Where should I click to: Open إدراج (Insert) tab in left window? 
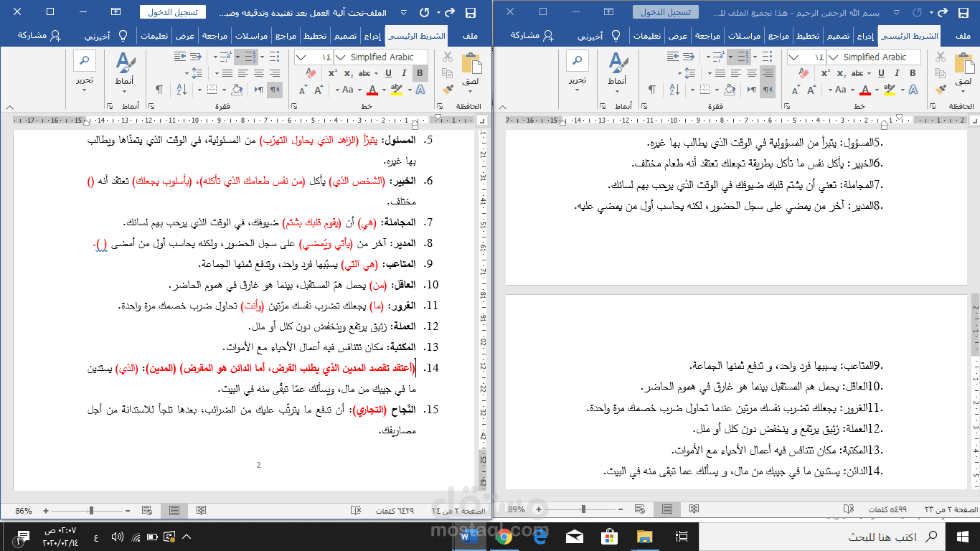[373, 36]
